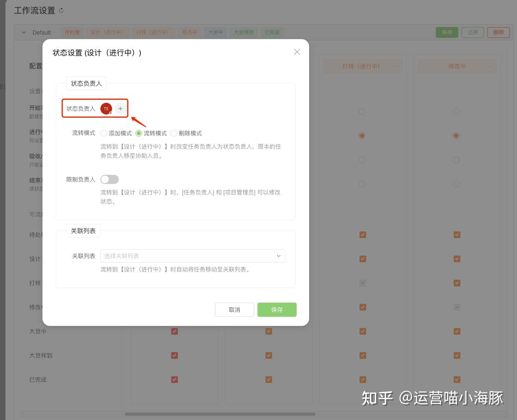Close the 状态设置 dialog with the X
The image size is (517, 420).
click(x=297, y=52)
